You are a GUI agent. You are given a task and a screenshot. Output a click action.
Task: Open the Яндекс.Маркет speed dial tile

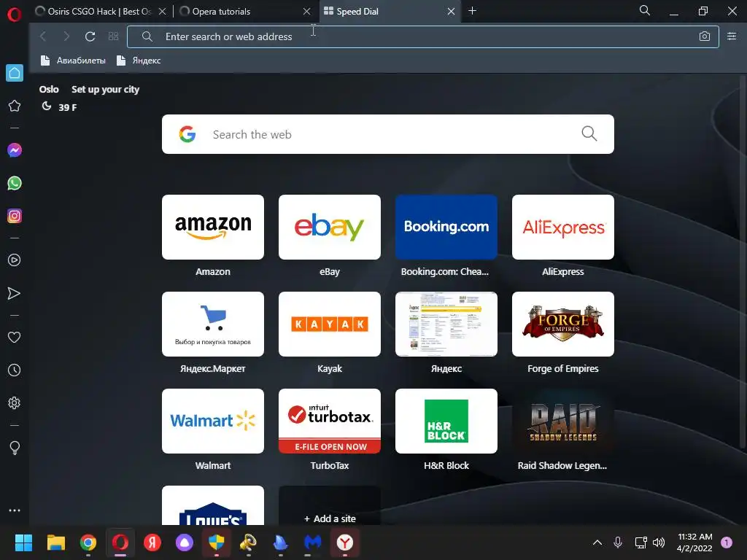coord(213,324)
